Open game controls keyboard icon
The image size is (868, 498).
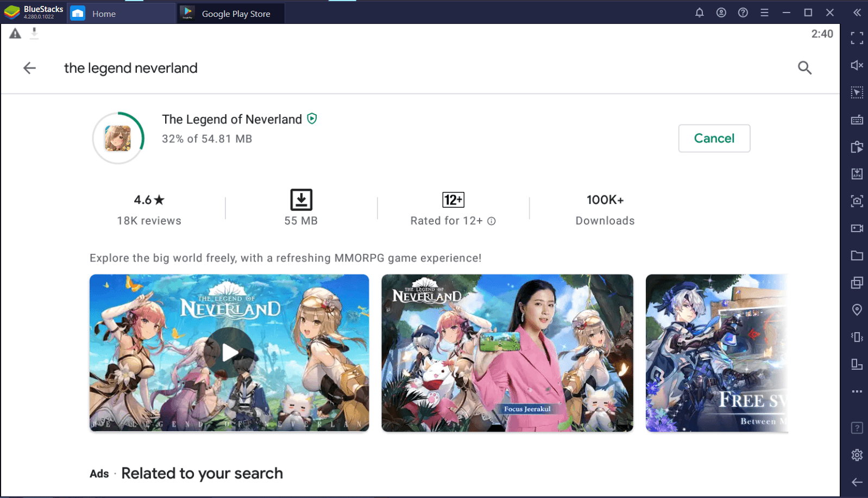[x=857, y=120]
